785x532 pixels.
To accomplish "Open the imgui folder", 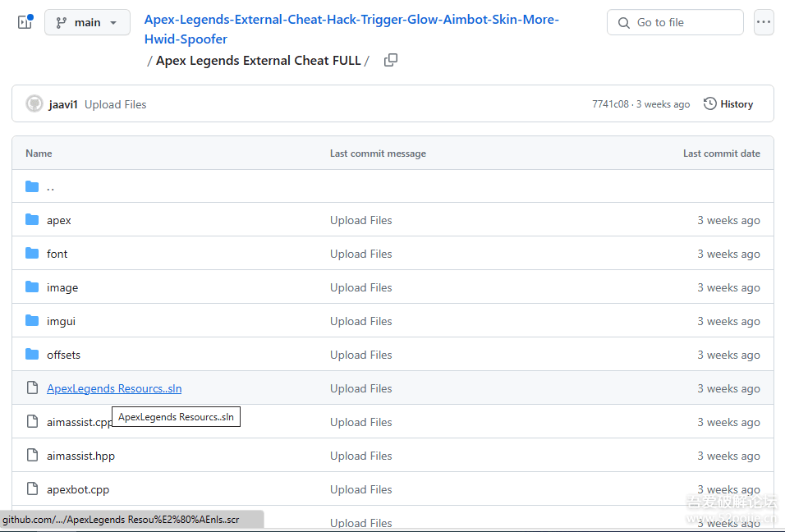I will coord(61,321).
